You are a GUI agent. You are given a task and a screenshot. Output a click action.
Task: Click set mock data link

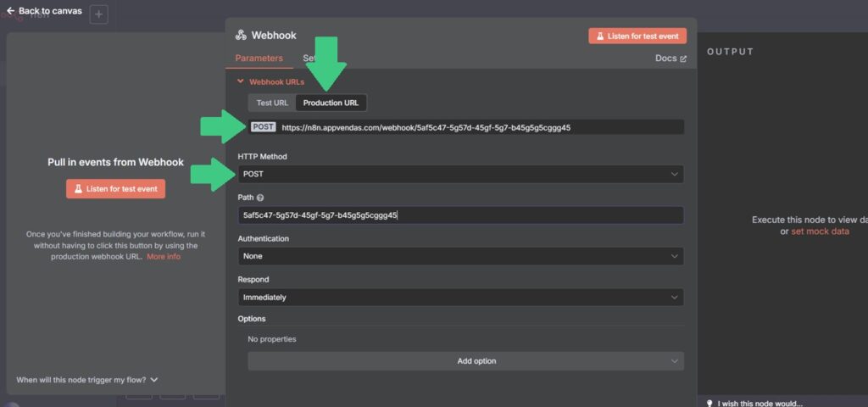(820, 231)
